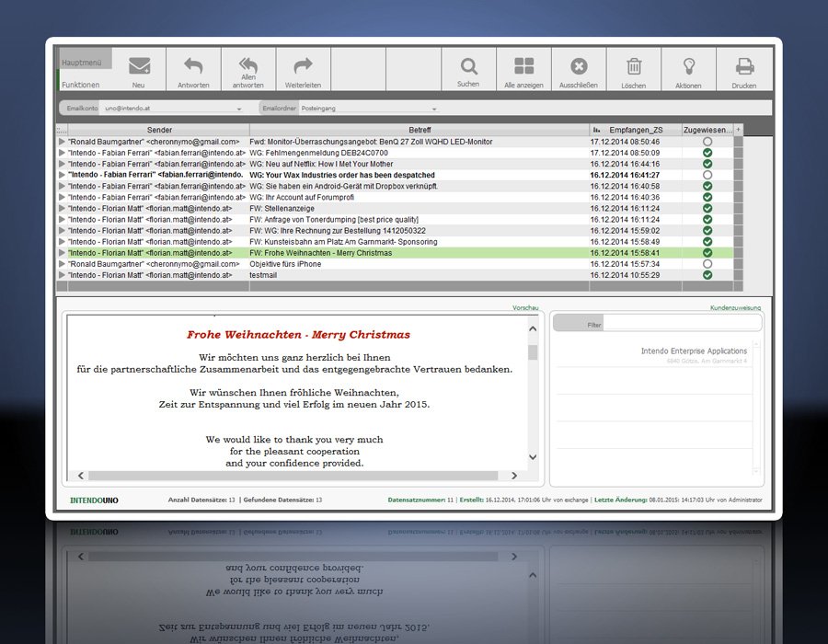Toggle assigned status for Objektive fürs iPhone
Image resolution: width=828 pixels, height=644 pixels.
click(x=707, y=263)
